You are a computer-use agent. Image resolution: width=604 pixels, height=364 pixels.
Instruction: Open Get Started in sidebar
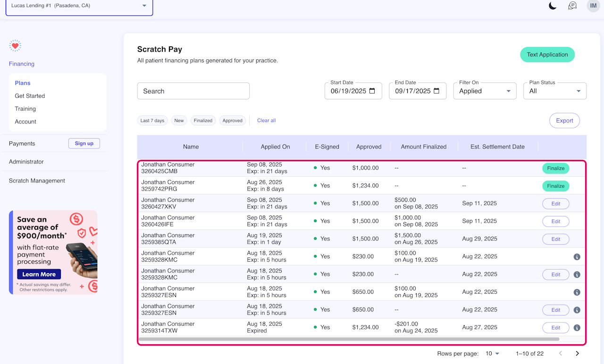(x=30, y=96)
